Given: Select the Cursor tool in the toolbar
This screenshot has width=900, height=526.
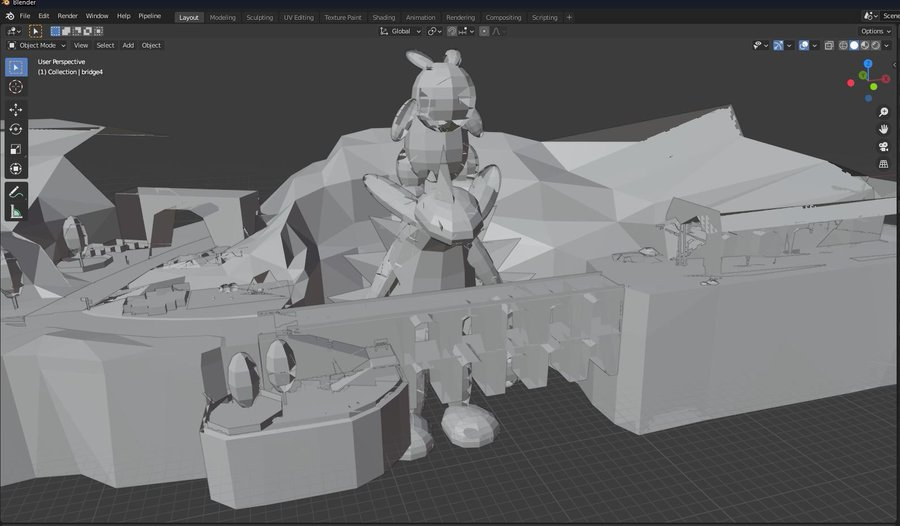Looking at the screenshot, I should pyautogui.click(x=16, y=87).
